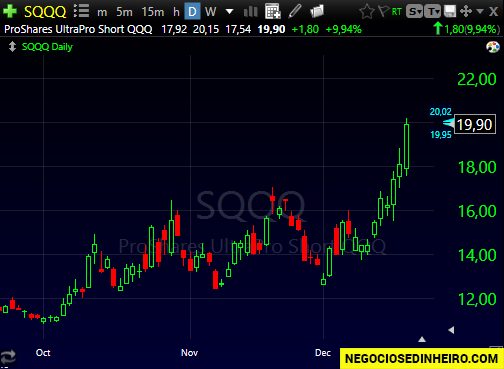
Task: Select the Daily (D) timeframe
Action: (192, 12)
